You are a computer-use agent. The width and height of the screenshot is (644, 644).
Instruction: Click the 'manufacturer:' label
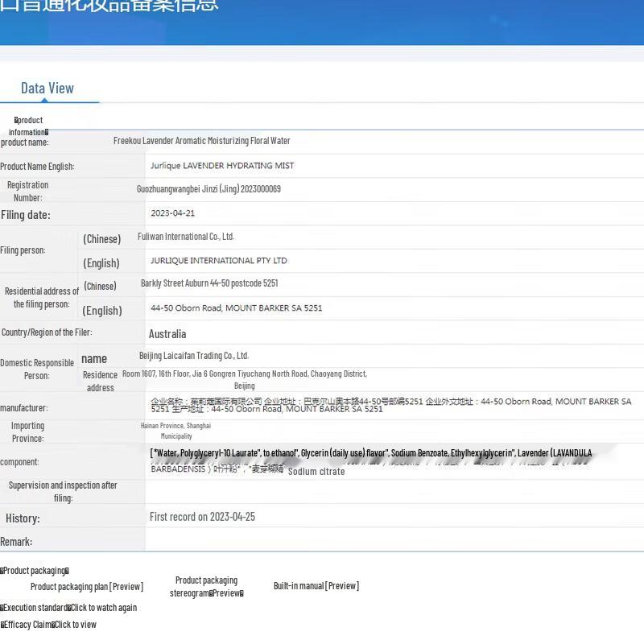tap(24, 408)
